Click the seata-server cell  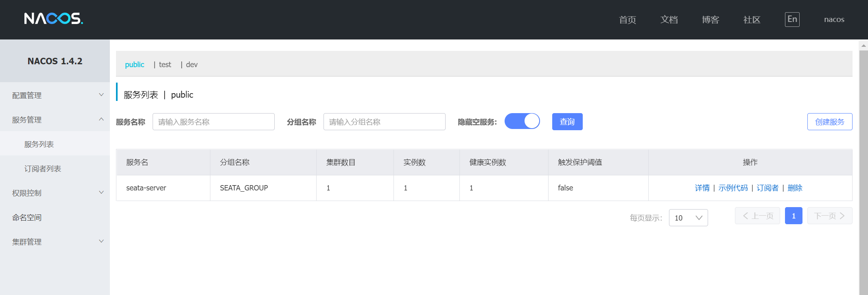[x=163, y=188]
